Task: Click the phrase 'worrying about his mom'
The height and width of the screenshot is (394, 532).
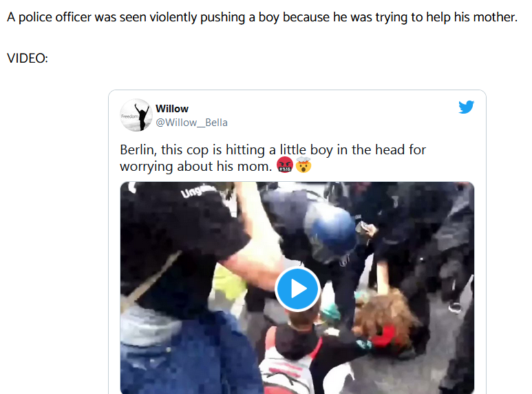Action: point(195,167)
